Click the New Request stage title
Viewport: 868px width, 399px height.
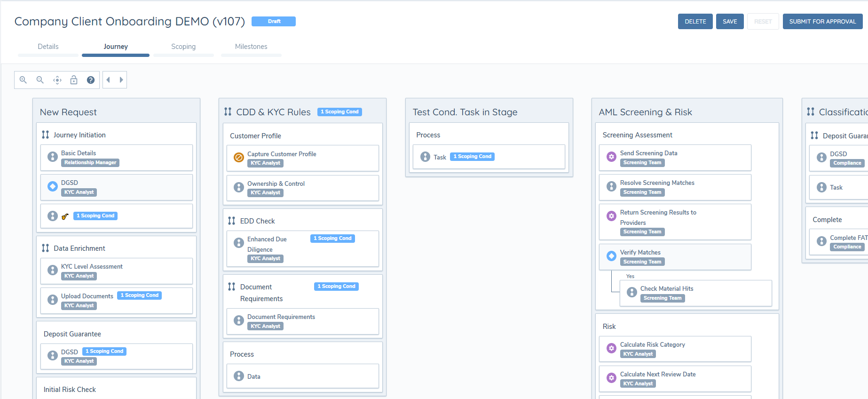coord(68,112)
